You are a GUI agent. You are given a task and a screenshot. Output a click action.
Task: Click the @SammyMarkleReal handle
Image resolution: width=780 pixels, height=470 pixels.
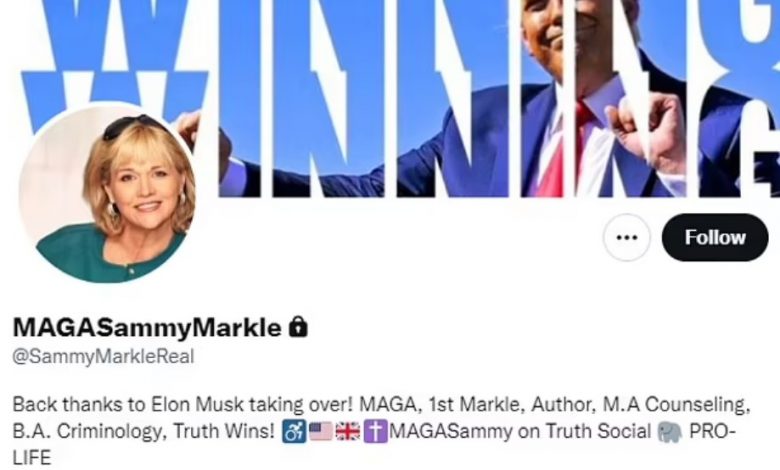(103, 357)
